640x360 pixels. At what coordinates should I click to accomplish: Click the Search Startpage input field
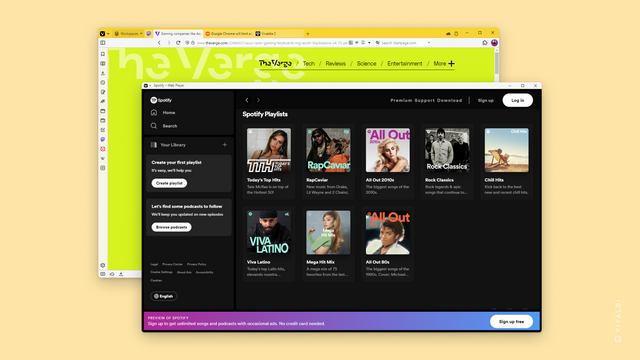tap(402, 42)
